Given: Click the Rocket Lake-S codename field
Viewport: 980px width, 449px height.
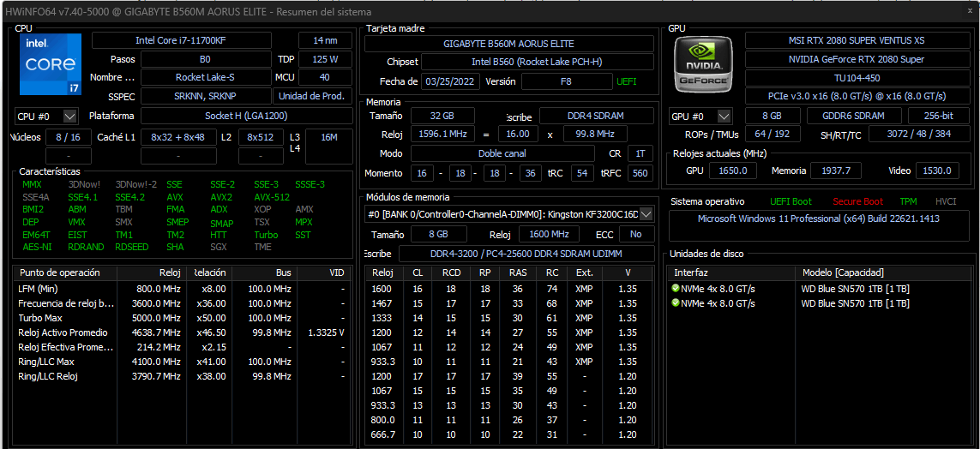Looking at the screenshot, I should point(206,77).
